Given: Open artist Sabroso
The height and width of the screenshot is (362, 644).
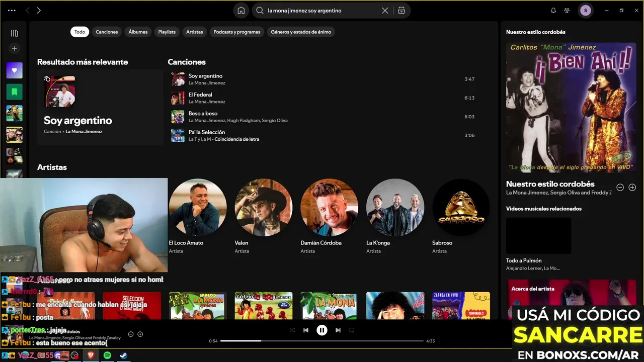Looking at the screenshot, I should click(461, 207).
